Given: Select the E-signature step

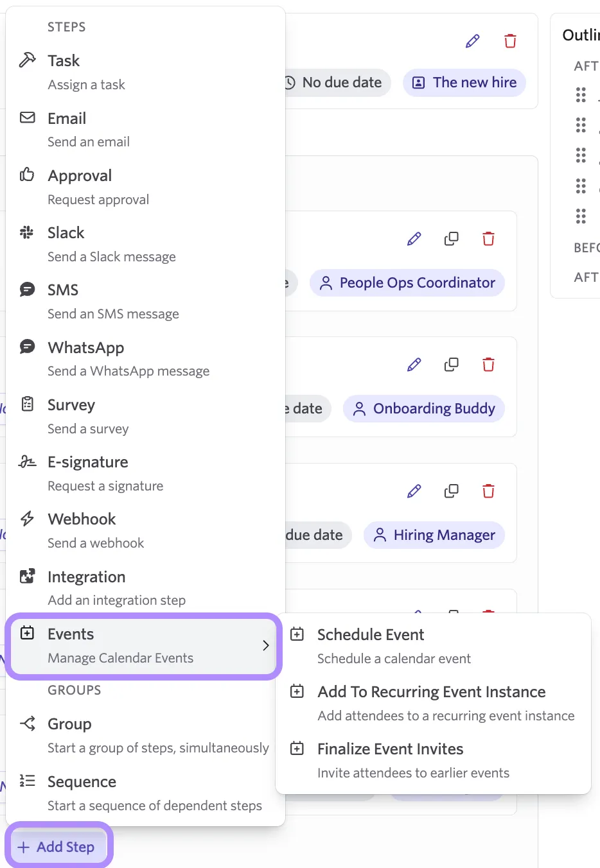Looking at the screenshot, I should [x=145, y=473].
